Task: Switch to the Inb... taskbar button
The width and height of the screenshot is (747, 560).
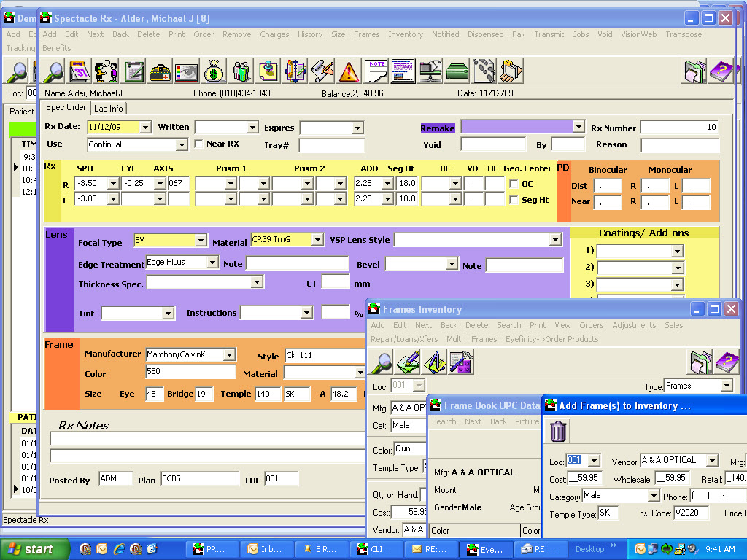Action: click(266, 549)
